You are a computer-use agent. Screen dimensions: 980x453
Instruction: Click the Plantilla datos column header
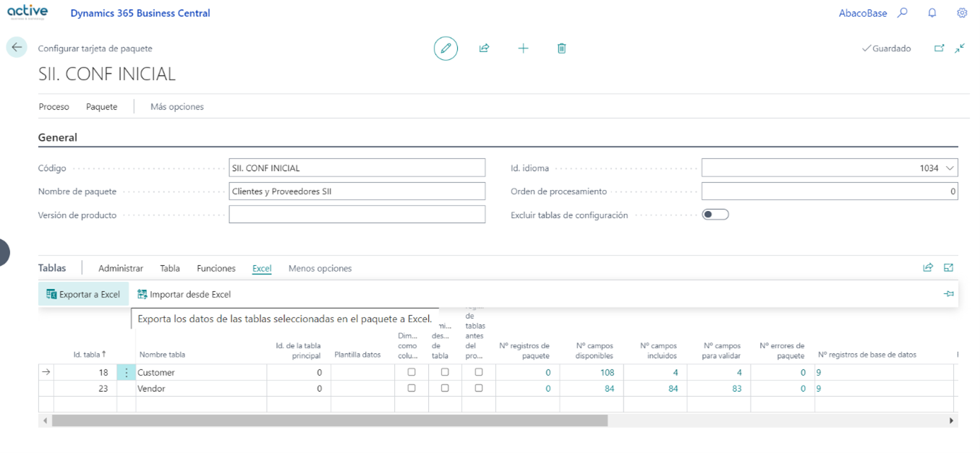click(357, 355)
